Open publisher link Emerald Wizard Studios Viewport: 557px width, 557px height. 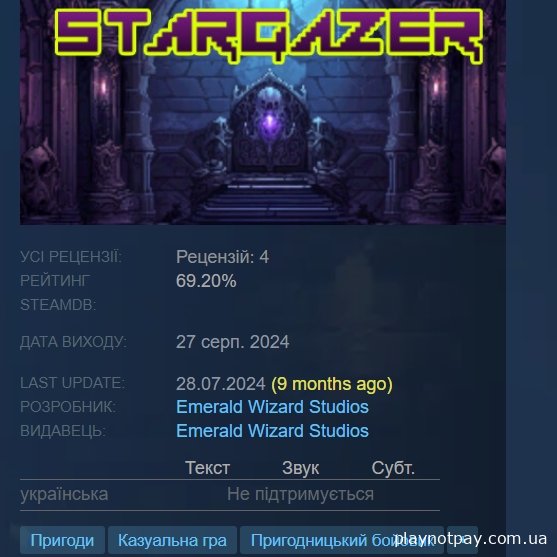point(272,431)
